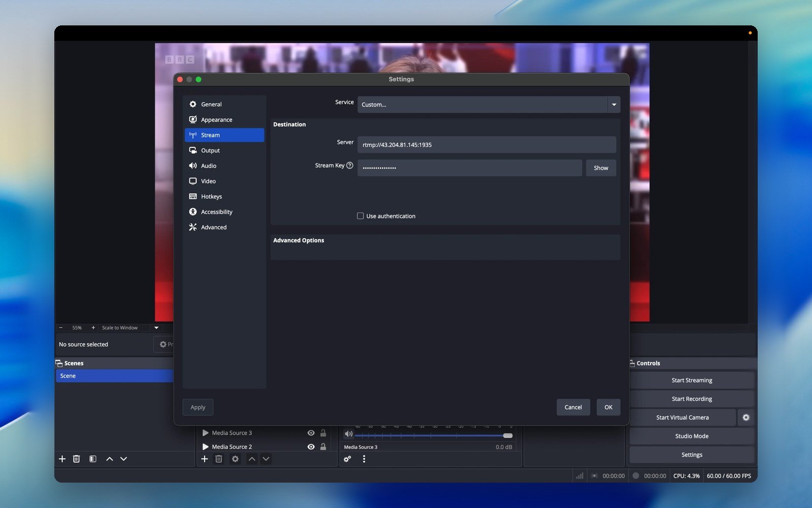The height and width of the screenshot is (508, 812).
Task: Click the Stream Key help question icon
Action: (x=350, y=165)
